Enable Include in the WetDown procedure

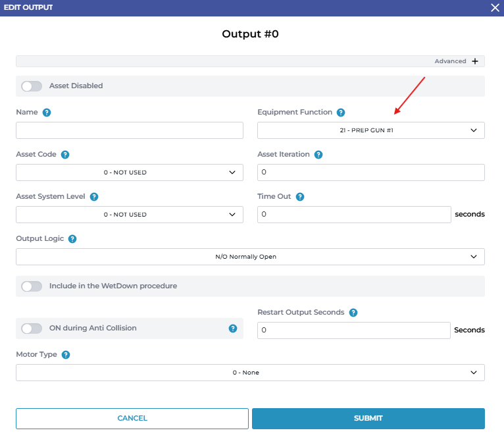point(32,286)
